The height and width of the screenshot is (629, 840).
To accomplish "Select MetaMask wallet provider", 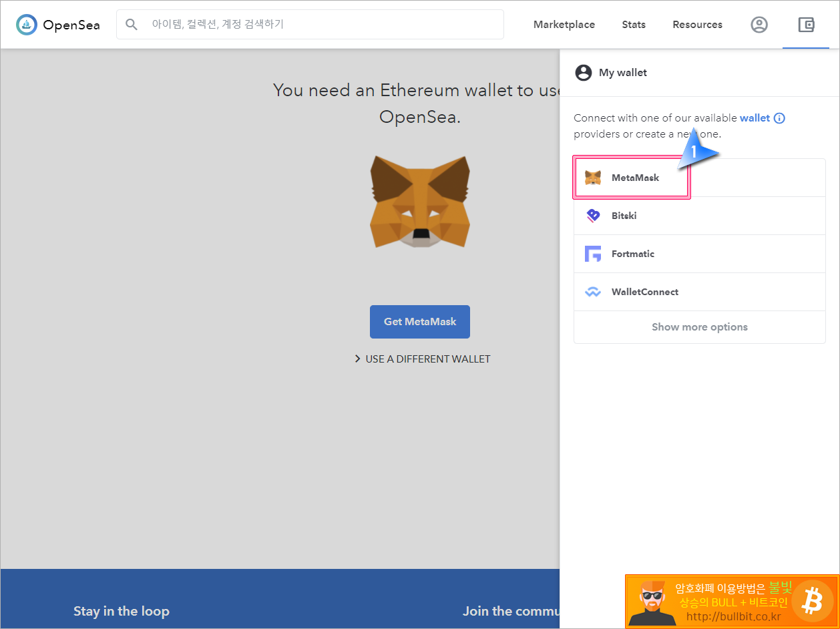I will [x=700, y=178].
